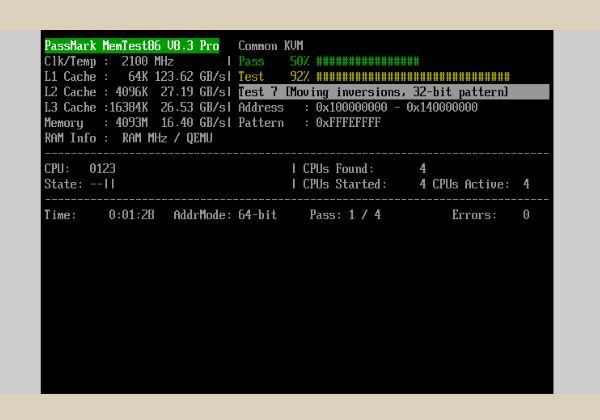Select the Common KVM CPU label
The height and width of the screenshot is (420, 600).
[x=271, y=46]
